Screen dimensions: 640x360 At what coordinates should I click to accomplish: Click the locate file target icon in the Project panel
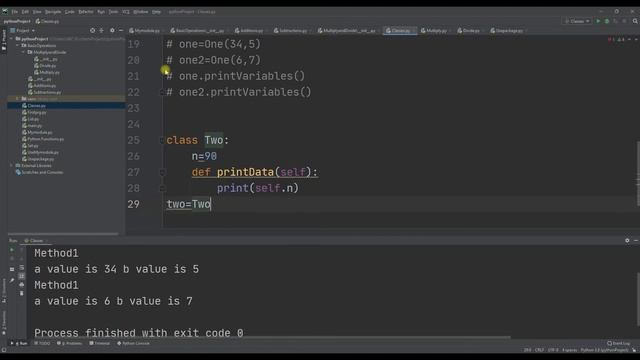(x=93, y=31)
